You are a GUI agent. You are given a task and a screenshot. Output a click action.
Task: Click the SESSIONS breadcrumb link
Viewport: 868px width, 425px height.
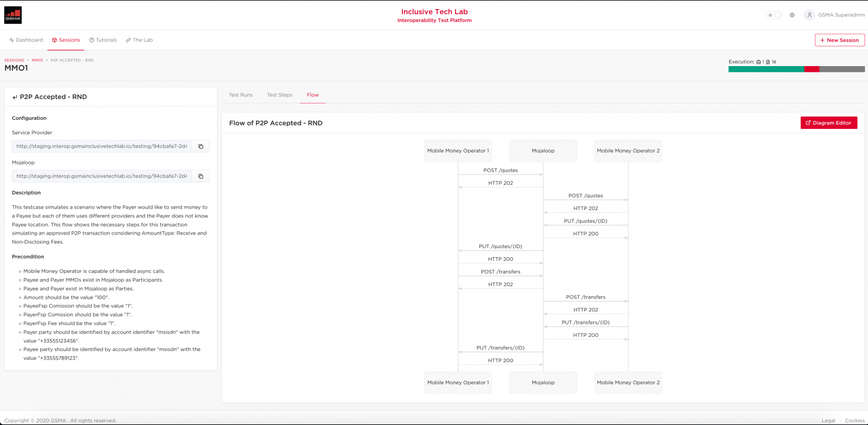[x=14, y=60]
